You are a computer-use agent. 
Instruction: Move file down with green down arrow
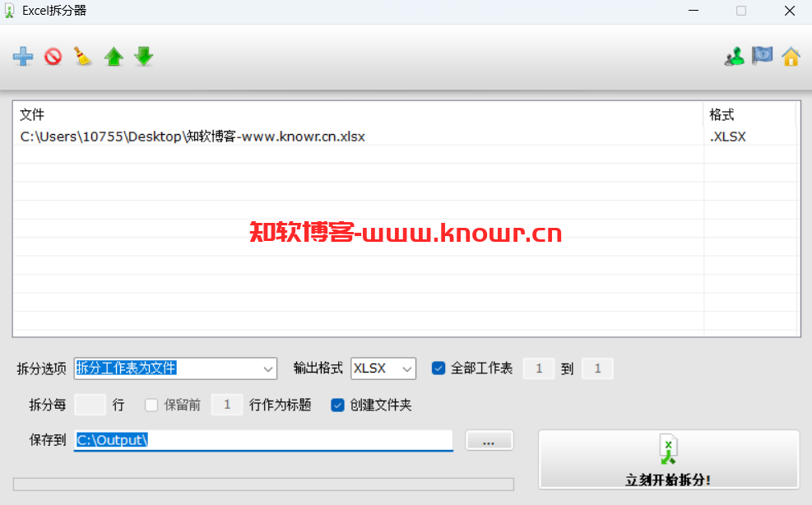coord(143,57)
